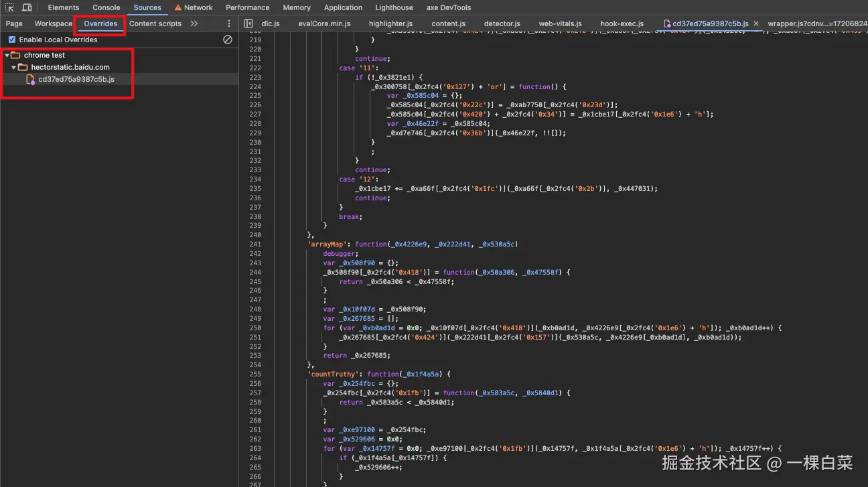The width and height of the screenshot is (868, 487).
Task: Set breakpoint on line number 242
Action: coord(255,253)
